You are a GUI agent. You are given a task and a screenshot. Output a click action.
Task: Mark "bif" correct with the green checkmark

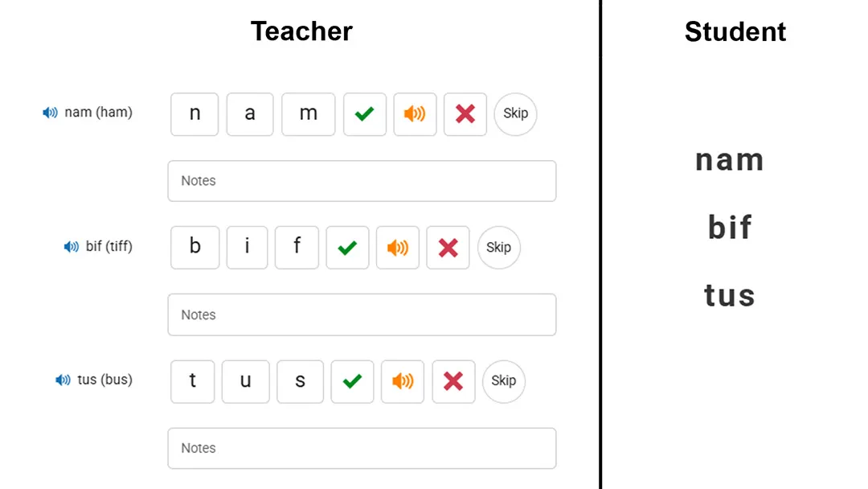pos(346,248)
